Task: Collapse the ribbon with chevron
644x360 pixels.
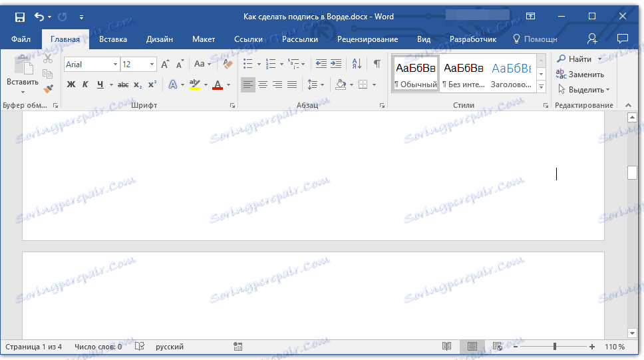Action: [x=629, y=105]
